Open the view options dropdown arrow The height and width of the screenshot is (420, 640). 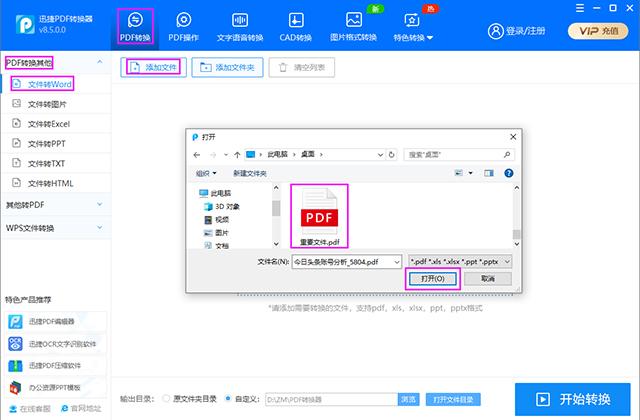pos(471,173)
